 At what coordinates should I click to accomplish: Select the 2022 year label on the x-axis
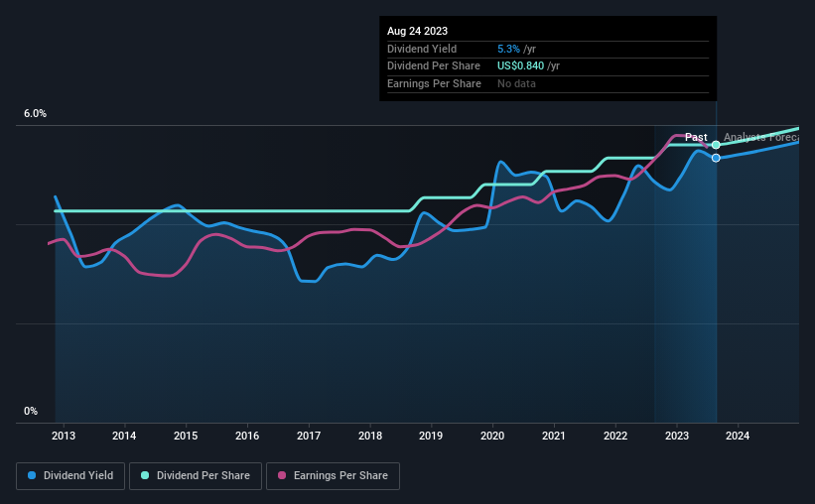[x=615, y=436]
